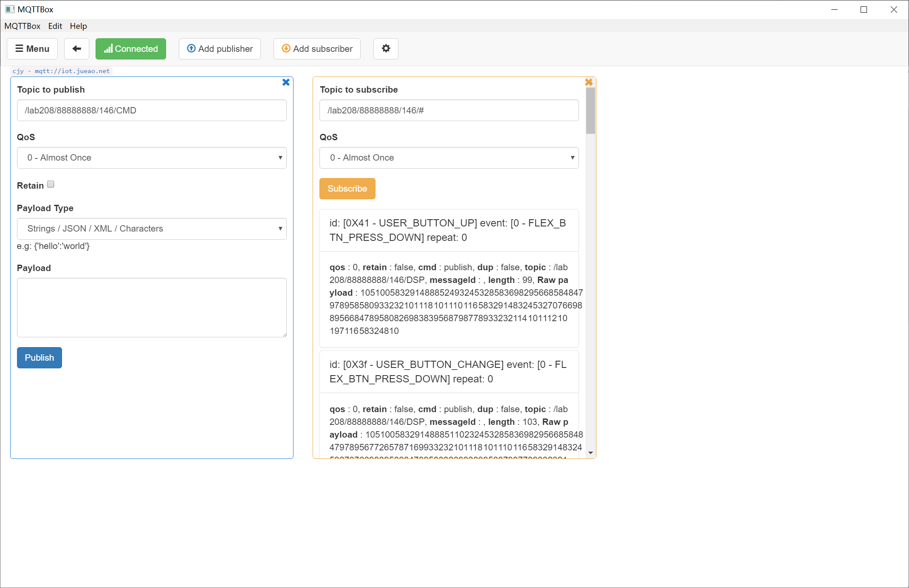Expand the subscriber QoS dropdown

(449, 158)
